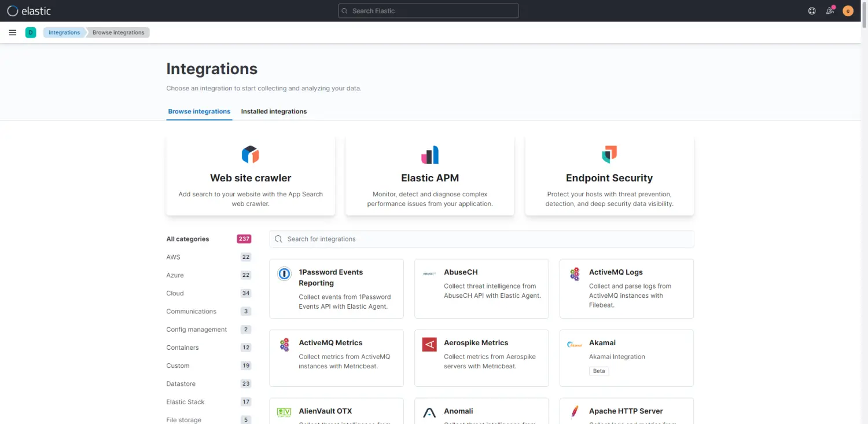The height and width of the screenshot is (424, 868).
Task: Open the Aerospike Metrics title
Action: pos(476,343)
